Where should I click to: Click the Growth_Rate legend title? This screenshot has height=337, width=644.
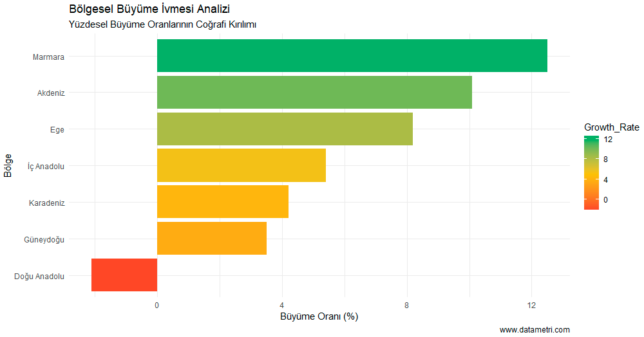pos(611,127)
